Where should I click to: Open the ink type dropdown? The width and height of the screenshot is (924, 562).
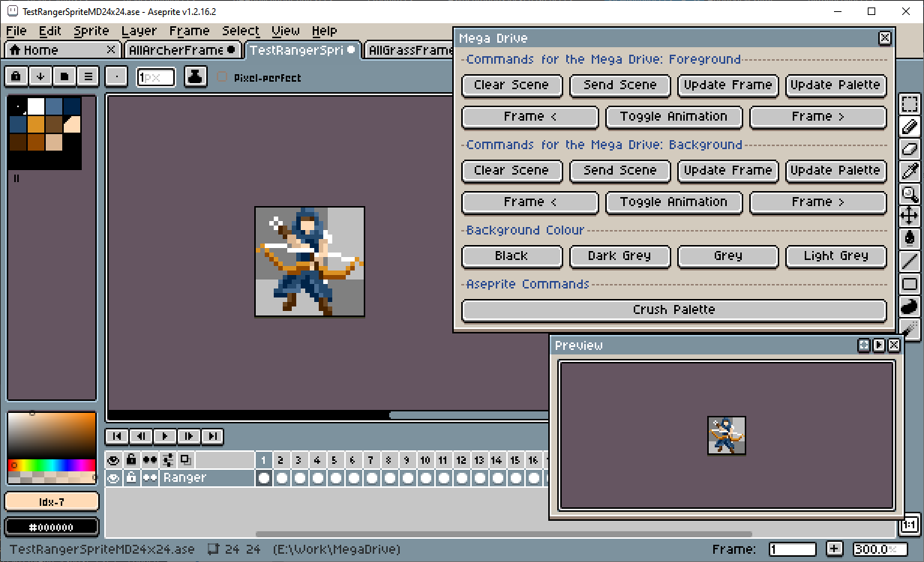[196, 76]
